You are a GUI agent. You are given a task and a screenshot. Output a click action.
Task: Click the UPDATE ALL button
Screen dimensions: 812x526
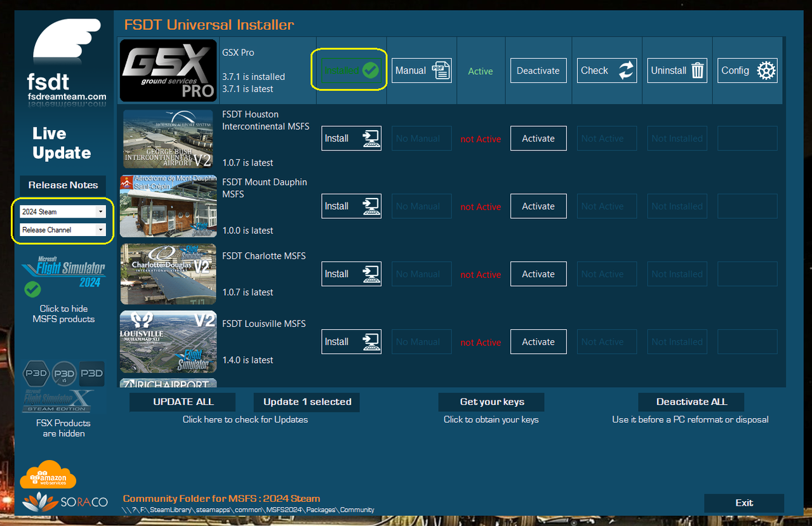point(183,402)
